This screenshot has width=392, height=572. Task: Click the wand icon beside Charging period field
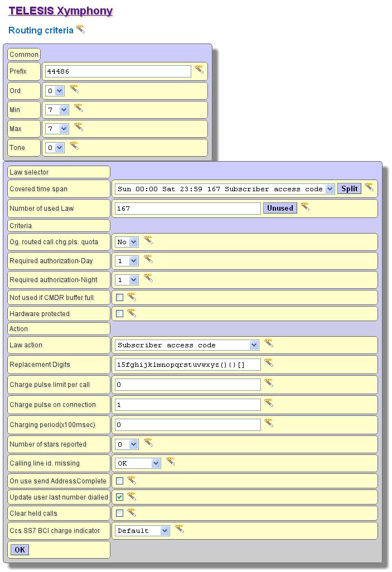269,423
